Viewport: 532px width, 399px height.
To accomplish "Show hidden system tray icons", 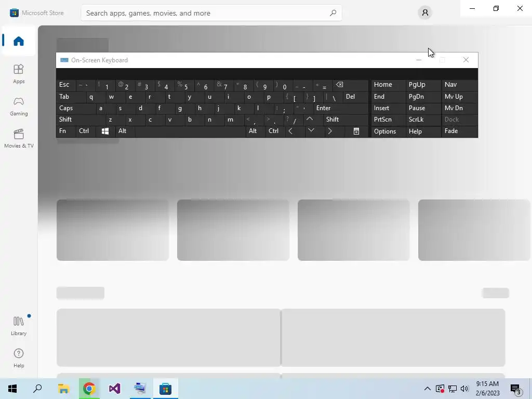I will pyautogui.click(x=428, y=389).
